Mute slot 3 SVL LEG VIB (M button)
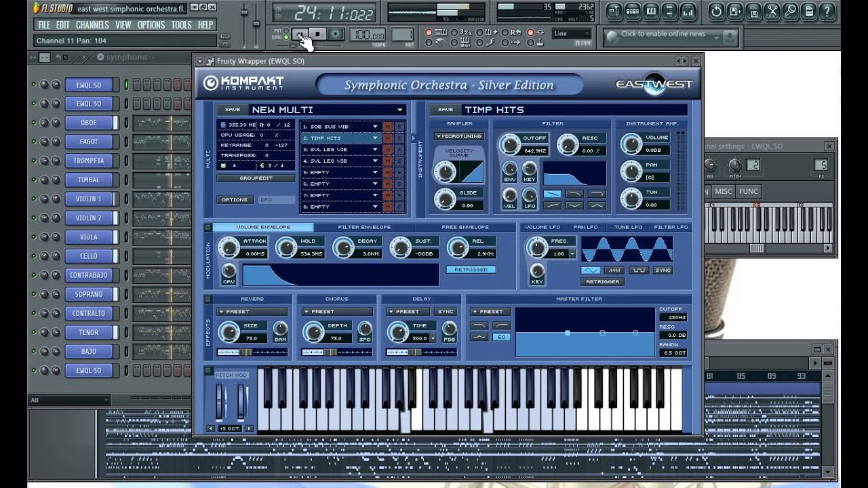The height and width of the screenshot is (488, 868). [x=387, y=150]
